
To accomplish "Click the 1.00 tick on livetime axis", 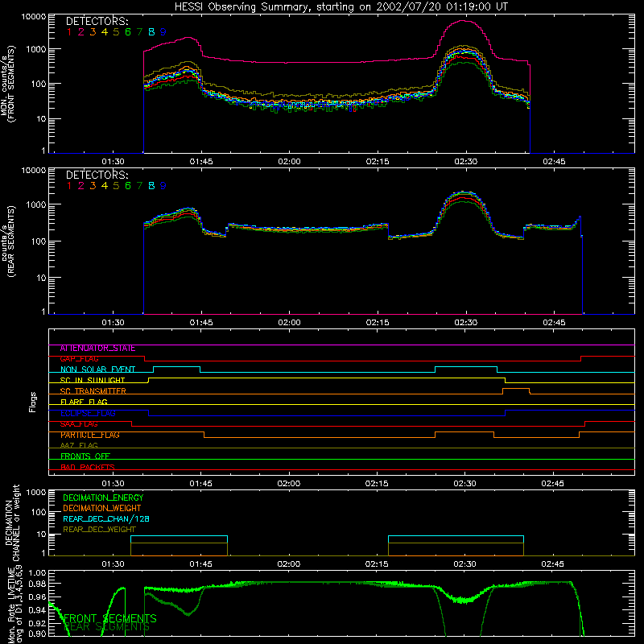I will tap(36, 573).
